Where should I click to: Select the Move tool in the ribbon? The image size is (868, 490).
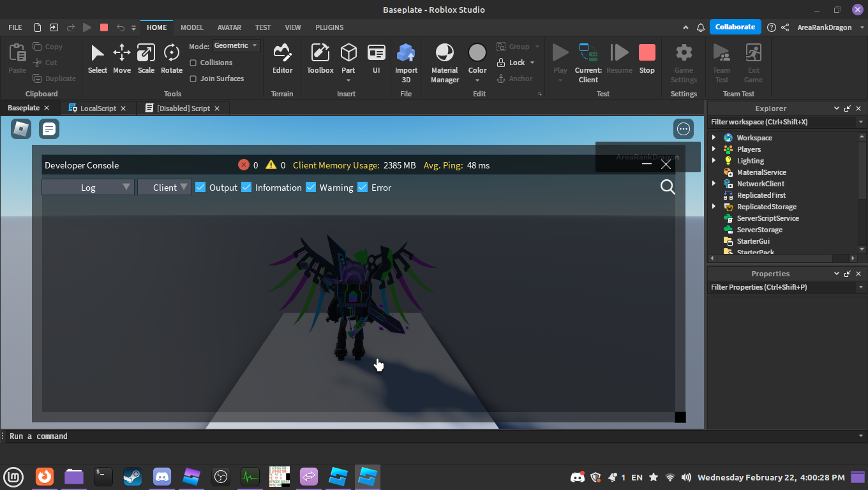[121, 59]
